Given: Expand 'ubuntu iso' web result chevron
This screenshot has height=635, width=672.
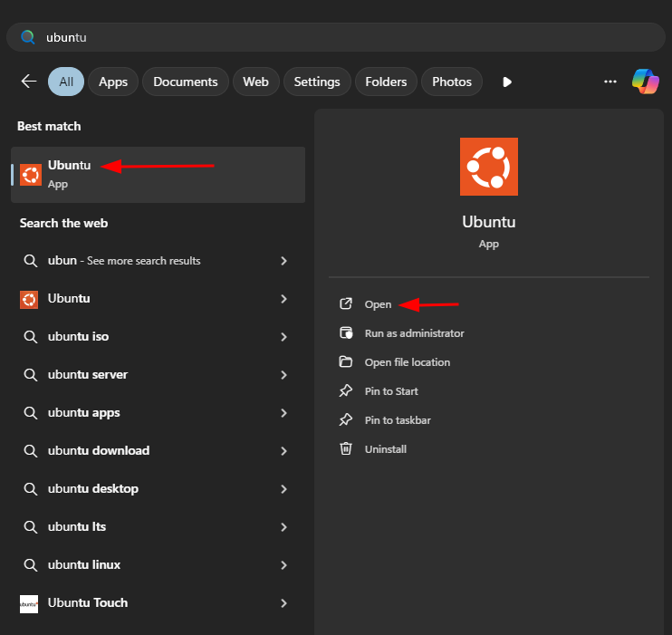Looking at the screenshot, I should tap(283, 337).
